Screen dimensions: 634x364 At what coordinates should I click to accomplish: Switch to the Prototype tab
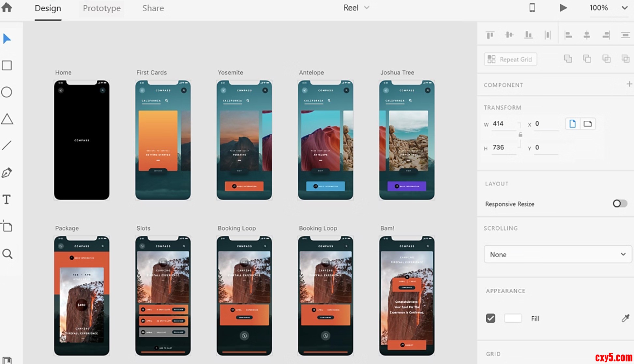coord(102,8)
